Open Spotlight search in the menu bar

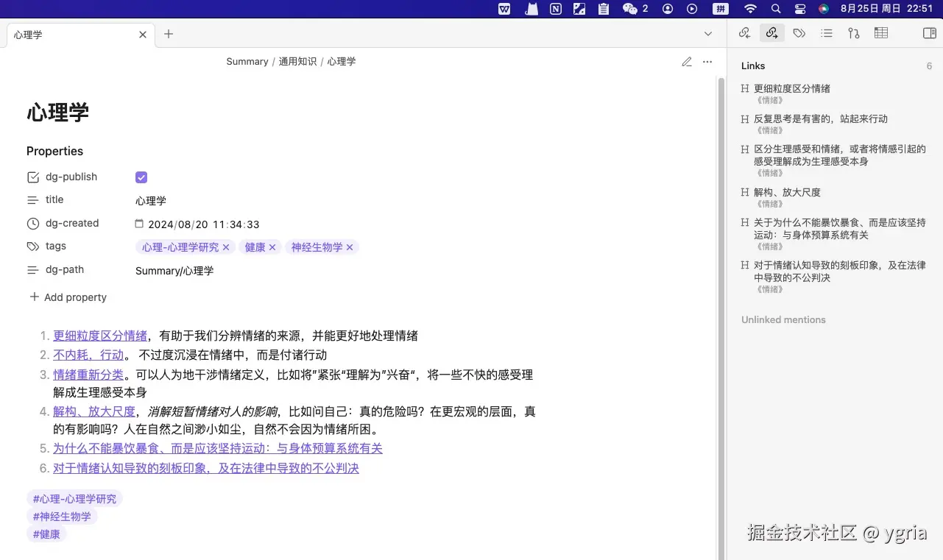[776, 9]
